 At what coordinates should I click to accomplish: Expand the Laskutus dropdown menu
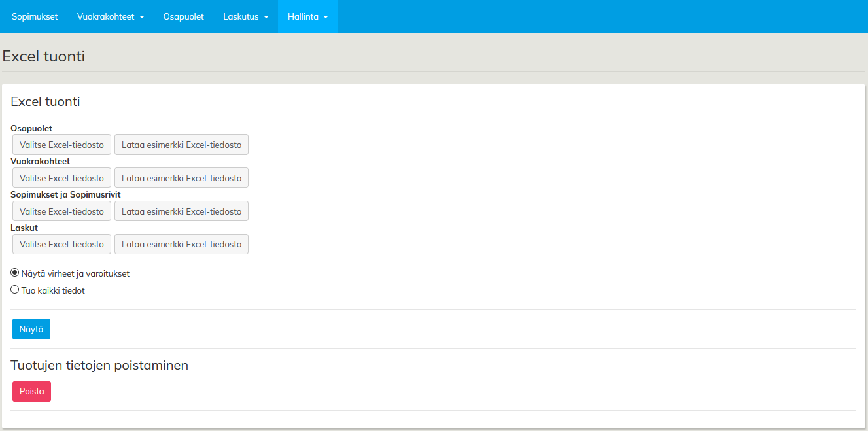pyautogui.click(x=245, y=16)
